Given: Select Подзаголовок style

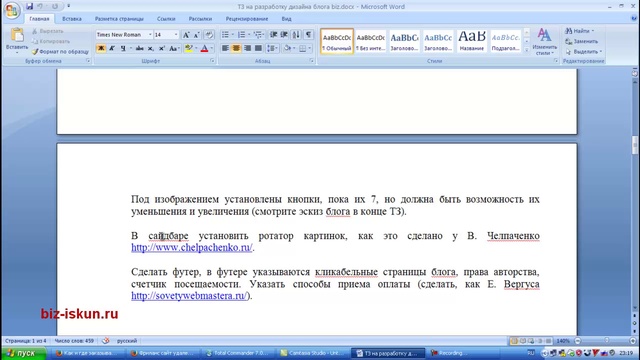Looking at the screenshot, I should click(x=505, y=41).
